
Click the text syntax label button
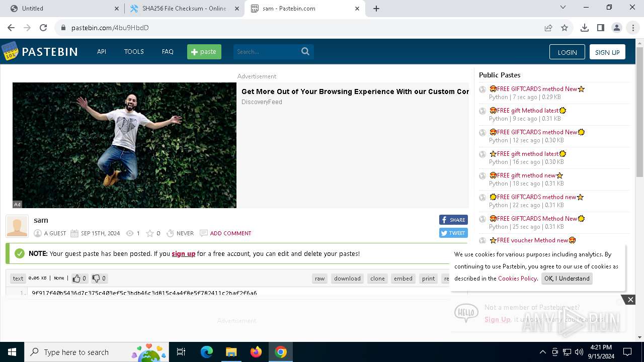click(x=18, y=278)
